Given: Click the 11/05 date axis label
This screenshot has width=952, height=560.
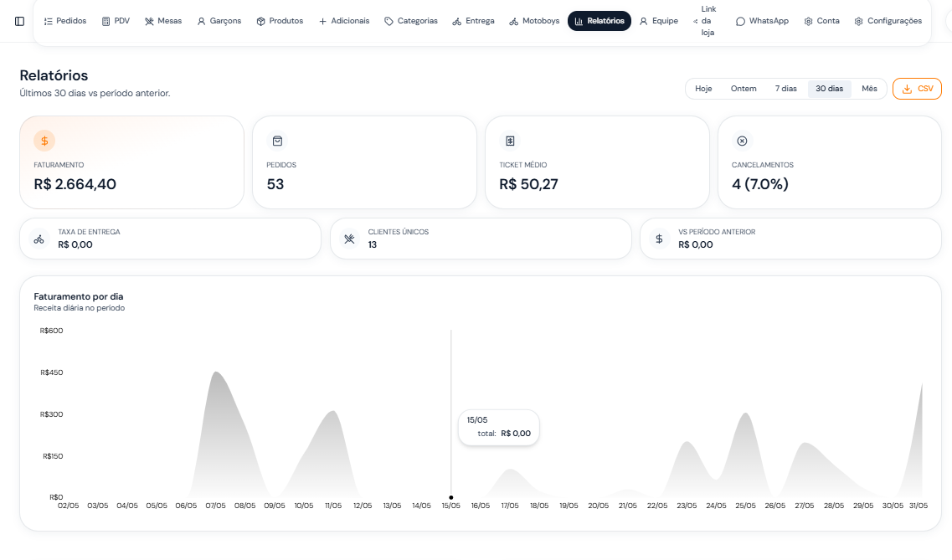Looking at the screenshot, I should 333,506.
